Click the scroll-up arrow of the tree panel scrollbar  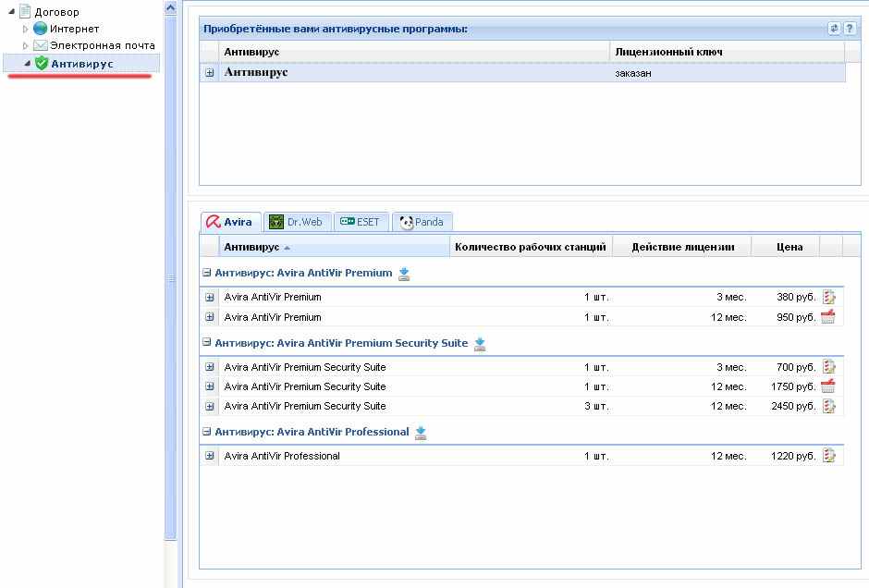click(x=171, y=7)
